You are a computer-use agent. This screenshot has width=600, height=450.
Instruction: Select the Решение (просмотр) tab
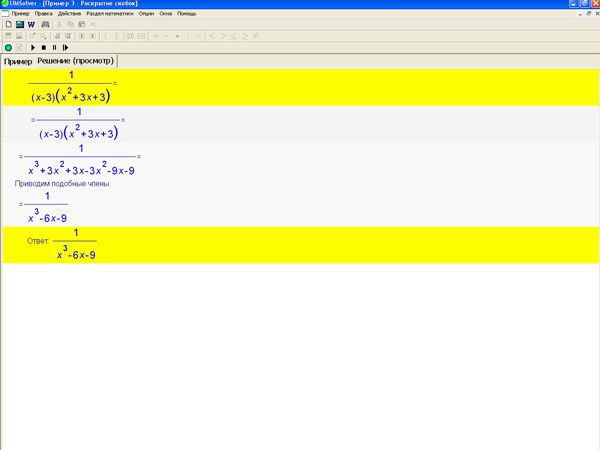76,61
